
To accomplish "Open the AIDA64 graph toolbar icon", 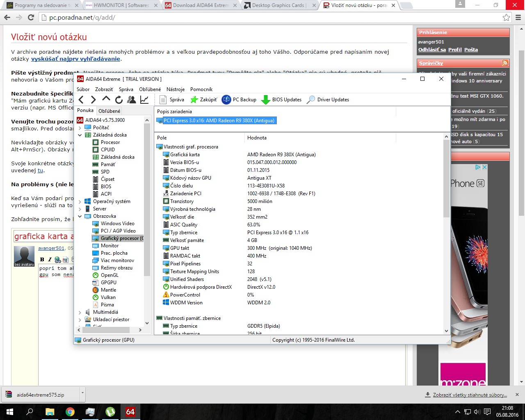I will tap(144, 100).
